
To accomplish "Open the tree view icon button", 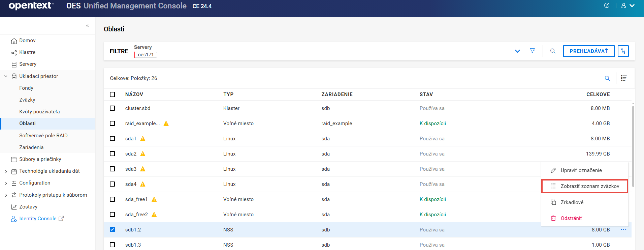I will pos(623,51).
